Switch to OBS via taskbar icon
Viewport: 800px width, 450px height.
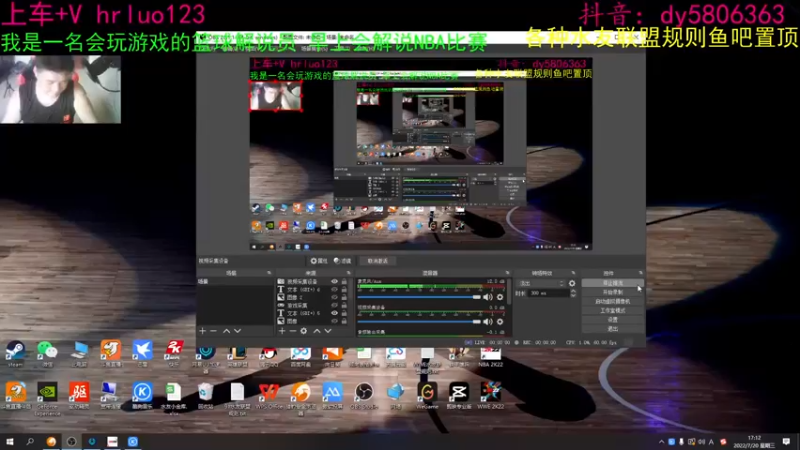click(71, 441)
